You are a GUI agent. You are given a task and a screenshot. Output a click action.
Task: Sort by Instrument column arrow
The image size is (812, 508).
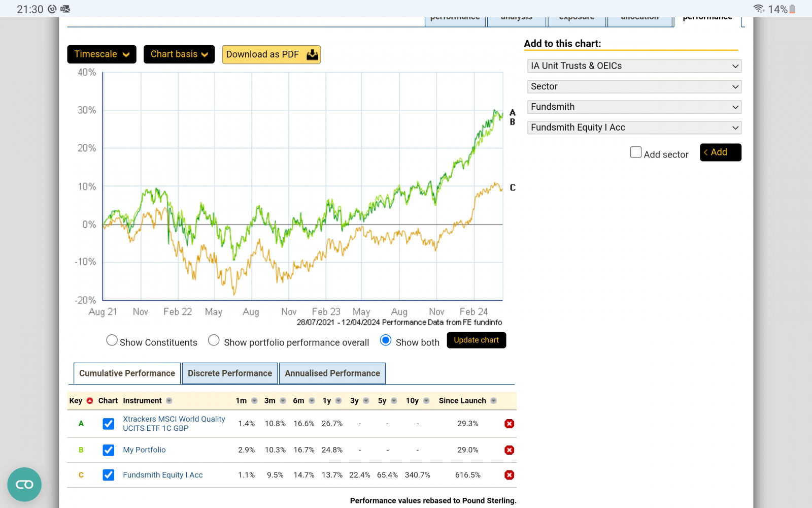(169, 401)
